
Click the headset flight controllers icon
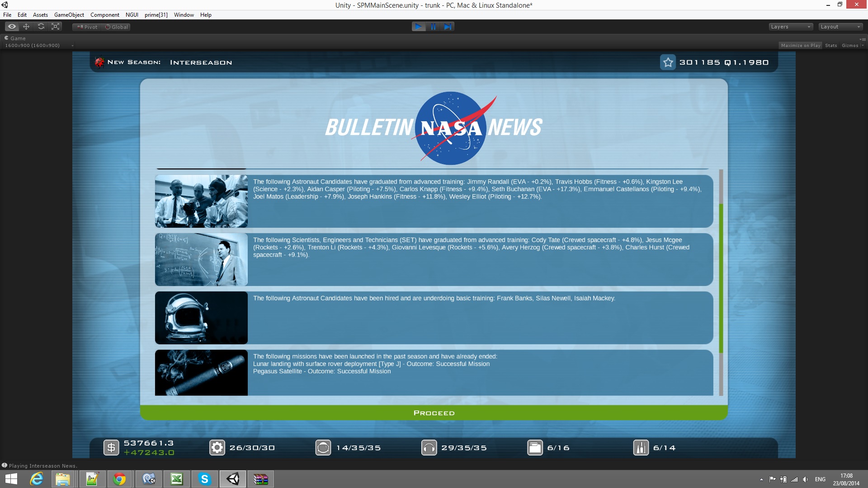[429, 448]
